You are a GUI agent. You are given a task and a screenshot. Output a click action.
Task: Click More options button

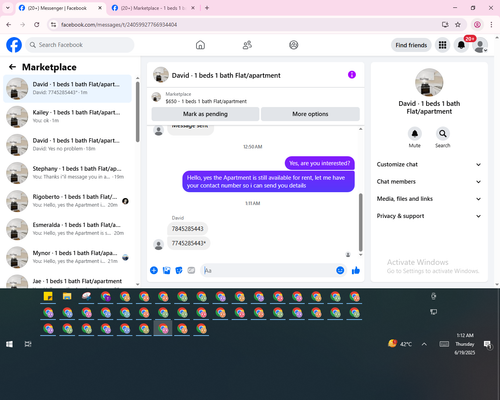[310, 114]
